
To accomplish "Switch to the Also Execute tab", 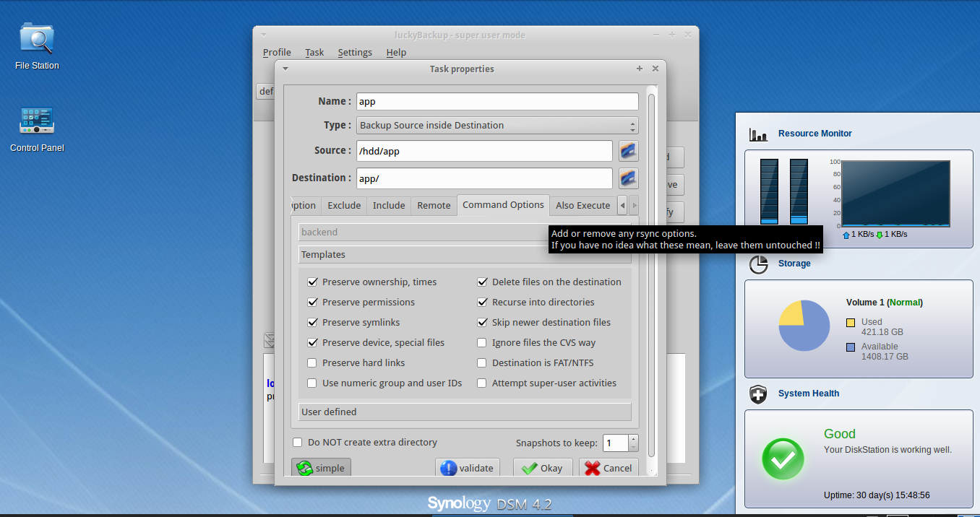I will pos(583,206).
